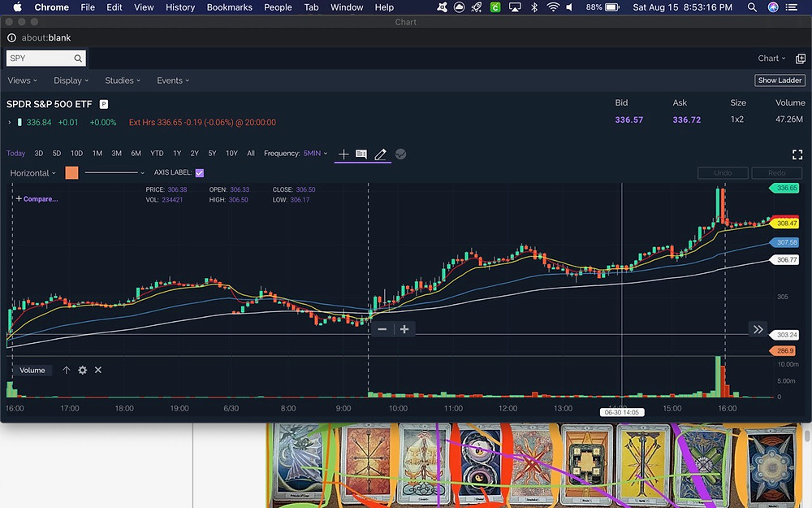The width and height of the screenshot is (812, 508).
Task: Click the about:blank address bar
Action: click(46, 38)
